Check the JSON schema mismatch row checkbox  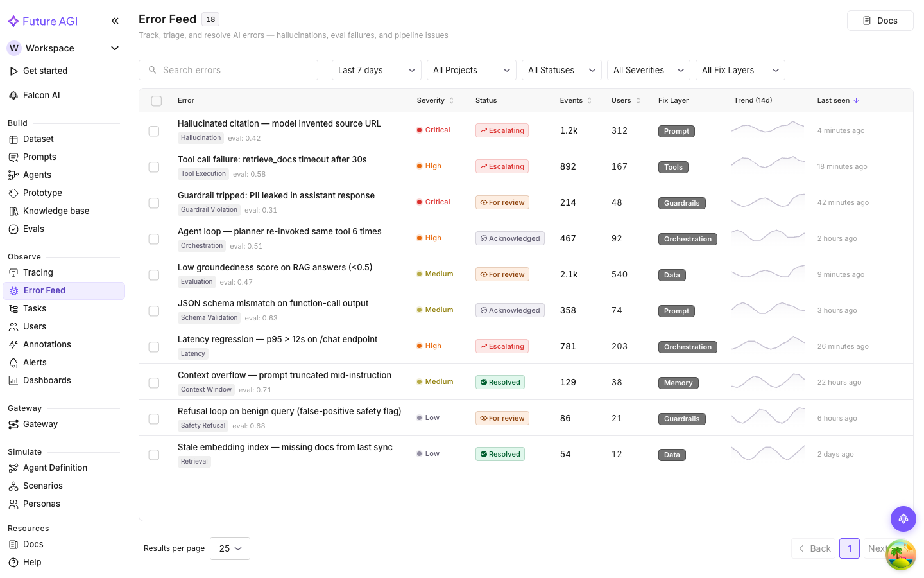coord(154,311)
